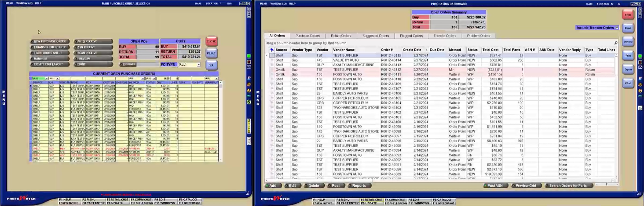This screenshot has width=644, height=206.
Task: Adjust the zoom slider beside Search Orders for Parts
Action: point(606,184)
